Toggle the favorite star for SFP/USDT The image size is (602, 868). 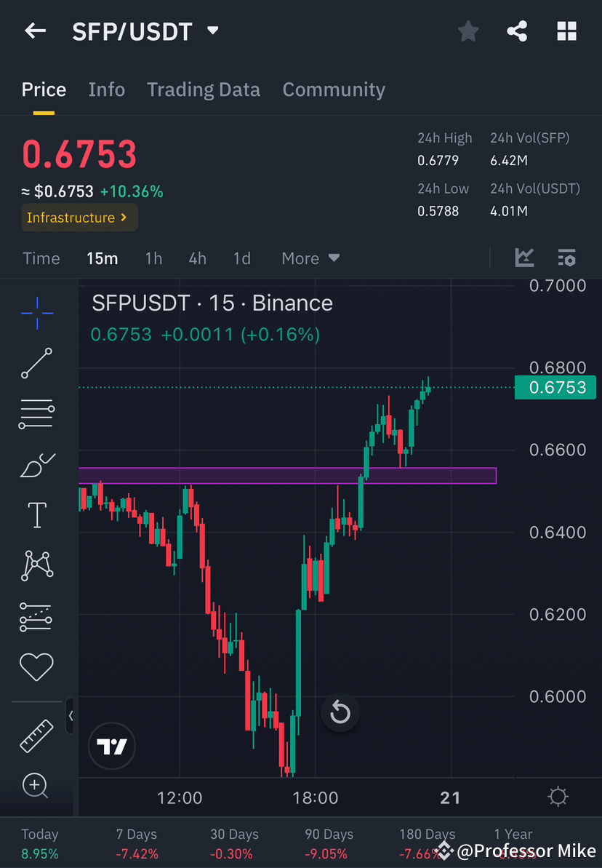coord(467,31)
